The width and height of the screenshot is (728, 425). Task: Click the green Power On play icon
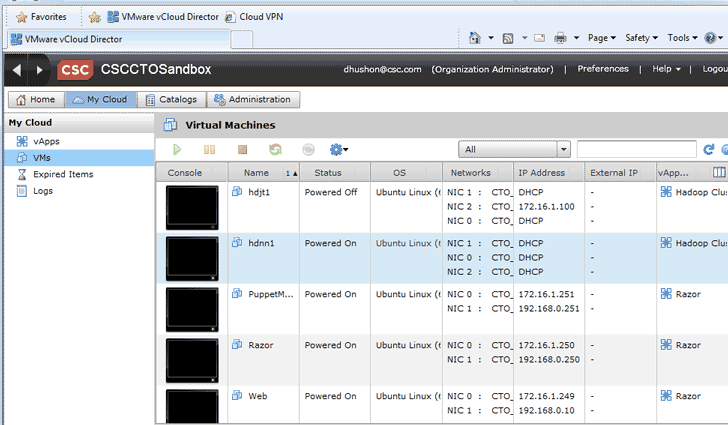click(x=176, y=150)
